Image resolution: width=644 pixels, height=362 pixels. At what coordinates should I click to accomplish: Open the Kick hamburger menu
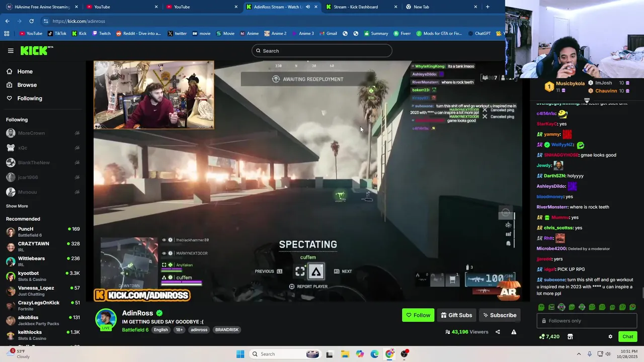pos(11,51)
